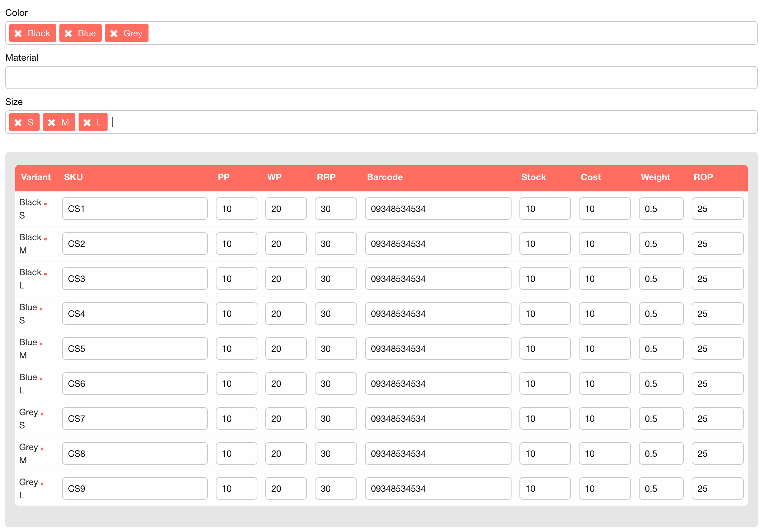The width and height of the screenshot is (763, 532).
Task: Remove the Black color tag
Action: point(18,33)
